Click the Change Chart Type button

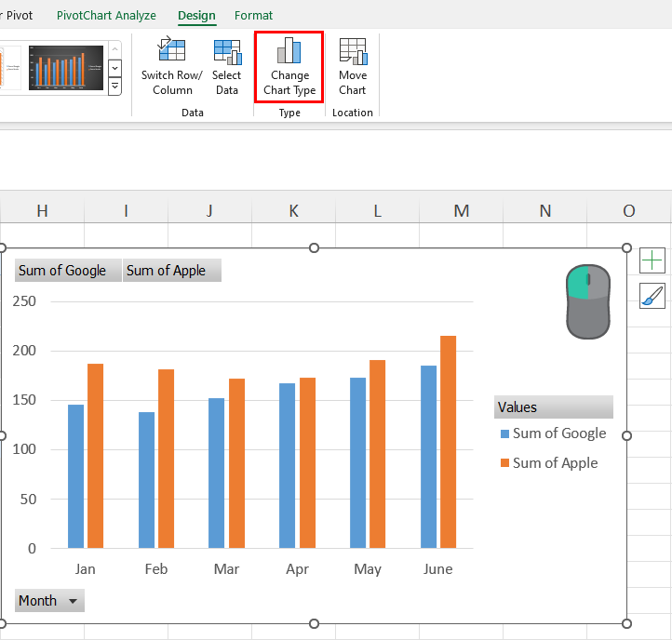point(289,67)
